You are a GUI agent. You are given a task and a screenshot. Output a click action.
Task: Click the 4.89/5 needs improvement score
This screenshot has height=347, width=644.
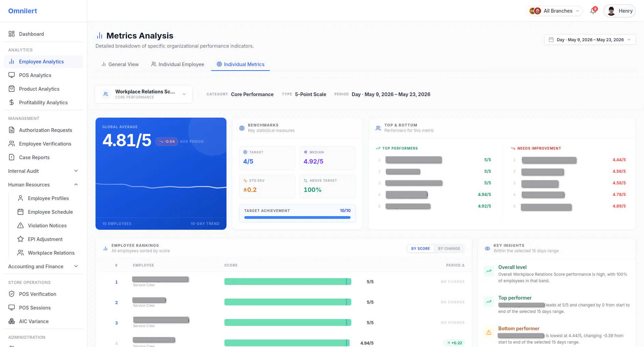point(619,206)
